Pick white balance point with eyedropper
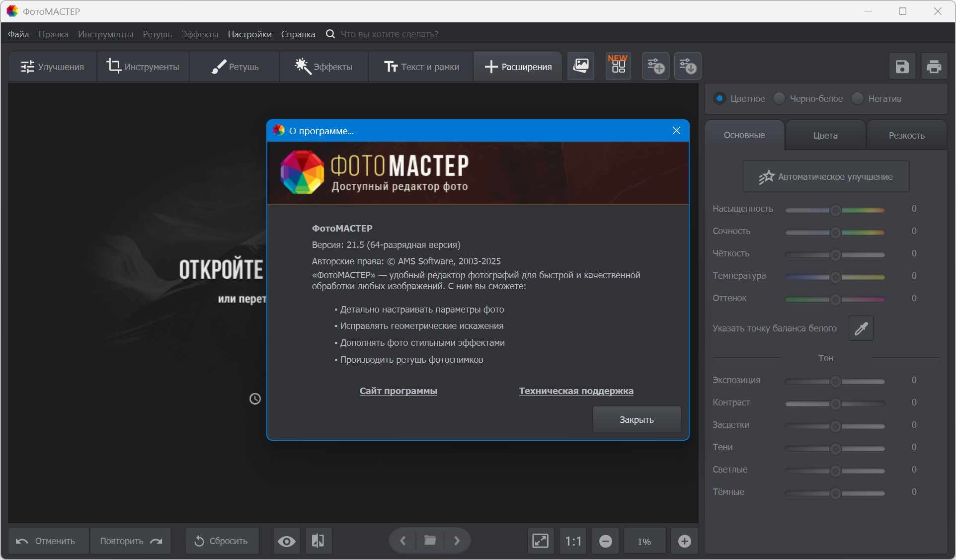The width and height of the screenshot is (956, 560). coord(861,328)
